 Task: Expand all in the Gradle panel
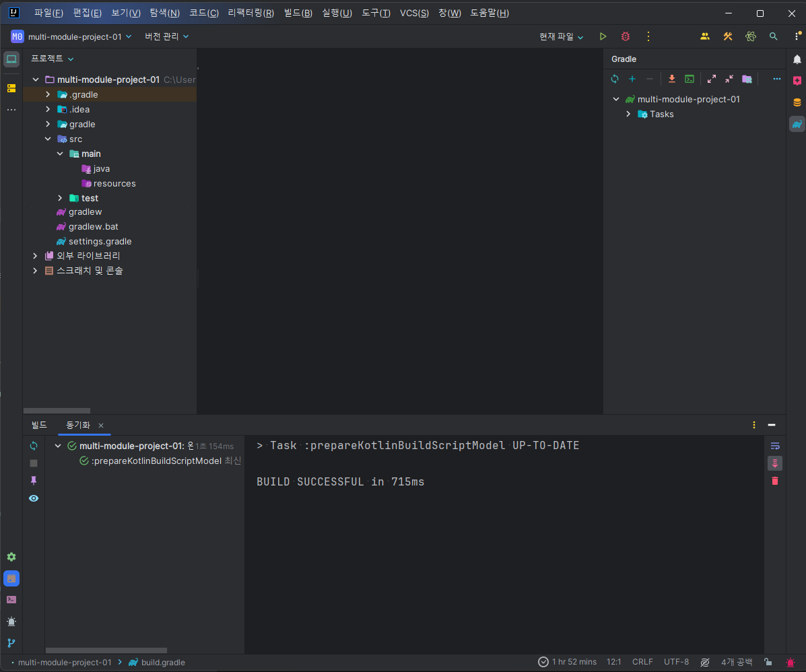(x=712, y=79)
